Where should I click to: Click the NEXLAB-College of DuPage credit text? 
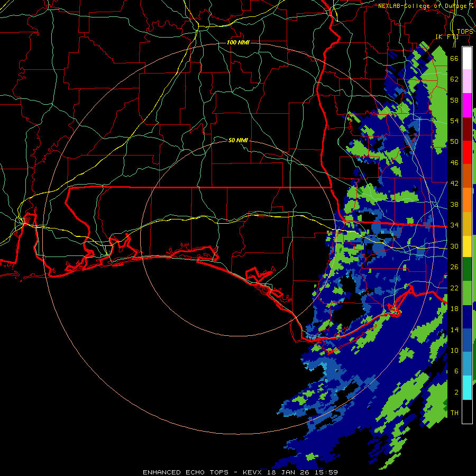coord(424,6)
